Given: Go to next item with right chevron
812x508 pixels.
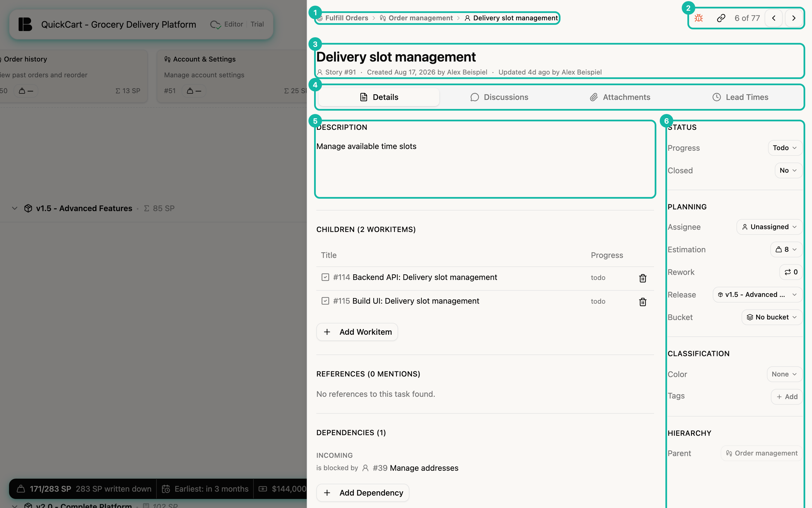Looking at the screenshot, I should coord(794,18).
